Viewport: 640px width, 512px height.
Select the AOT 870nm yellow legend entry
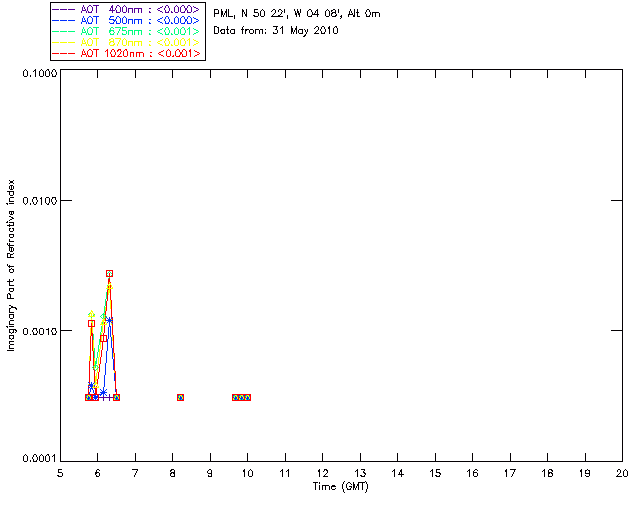click(126, 42)
